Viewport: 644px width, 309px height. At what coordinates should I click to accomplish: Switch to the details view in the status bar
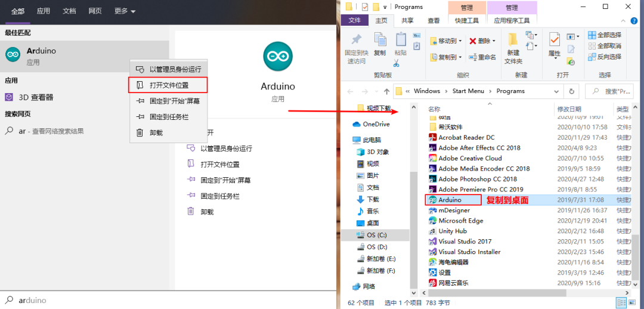(x=621, y=303)
